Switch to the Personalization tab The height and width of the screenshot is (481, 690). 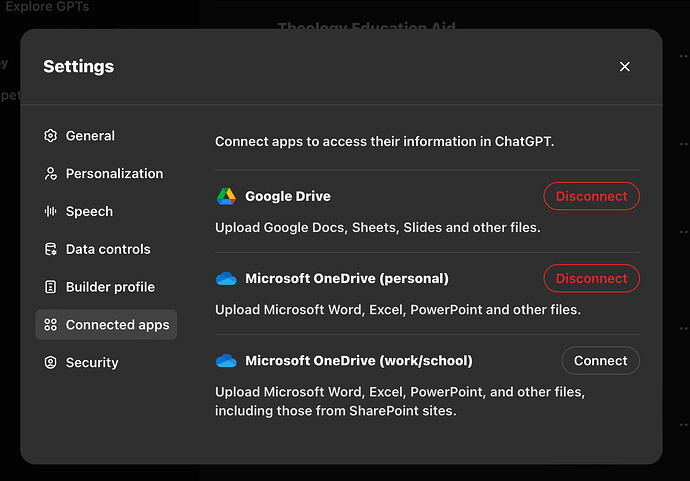106,173
